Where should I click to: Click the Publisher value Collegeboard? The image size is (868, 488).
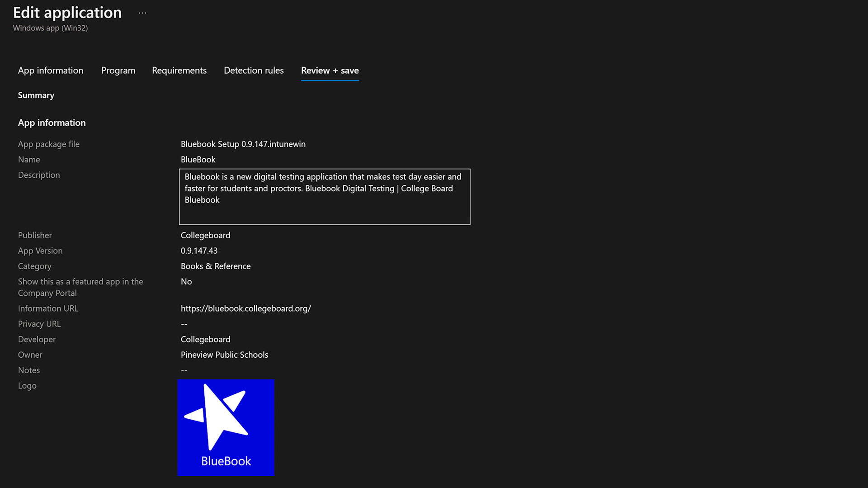coord(205,235)
